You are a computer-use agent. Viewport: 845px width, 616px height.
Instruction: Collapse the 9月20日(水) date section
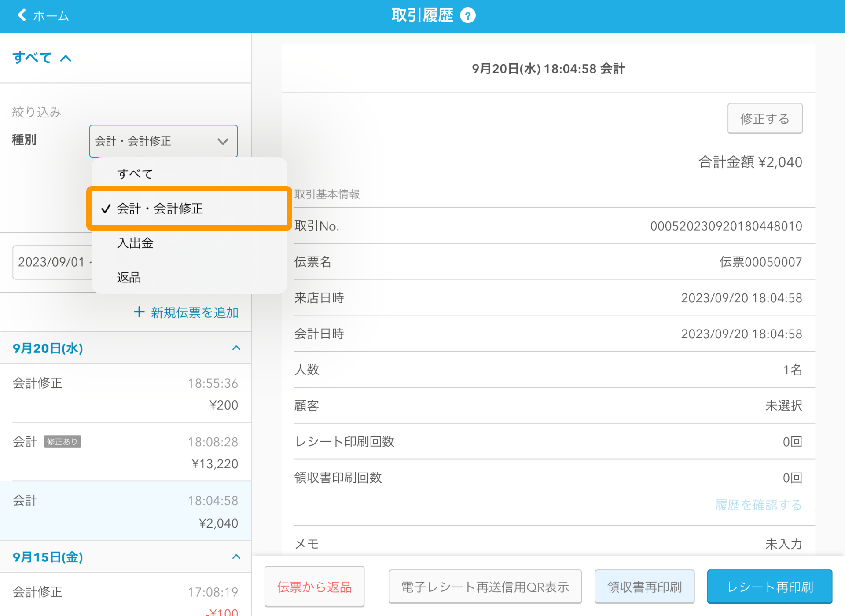(x=236, y=348)
